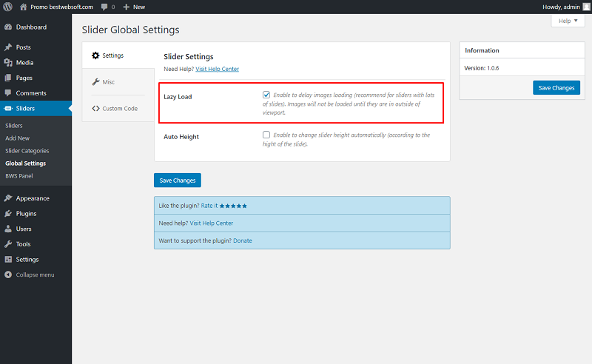Click the Rate it link
This screenshot has height=364, width=592.
click(209, 206)
